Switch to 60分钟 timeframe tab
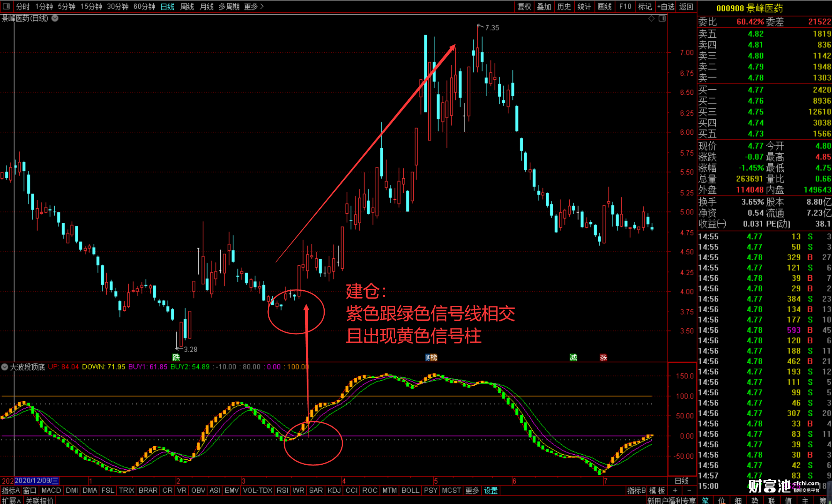This screenshot has width=832, height=504. [144, 7]
